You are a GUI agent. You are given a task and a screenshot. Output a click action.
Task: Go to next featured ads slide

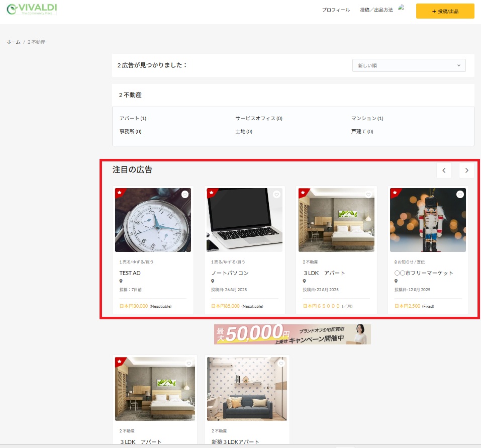466,170
